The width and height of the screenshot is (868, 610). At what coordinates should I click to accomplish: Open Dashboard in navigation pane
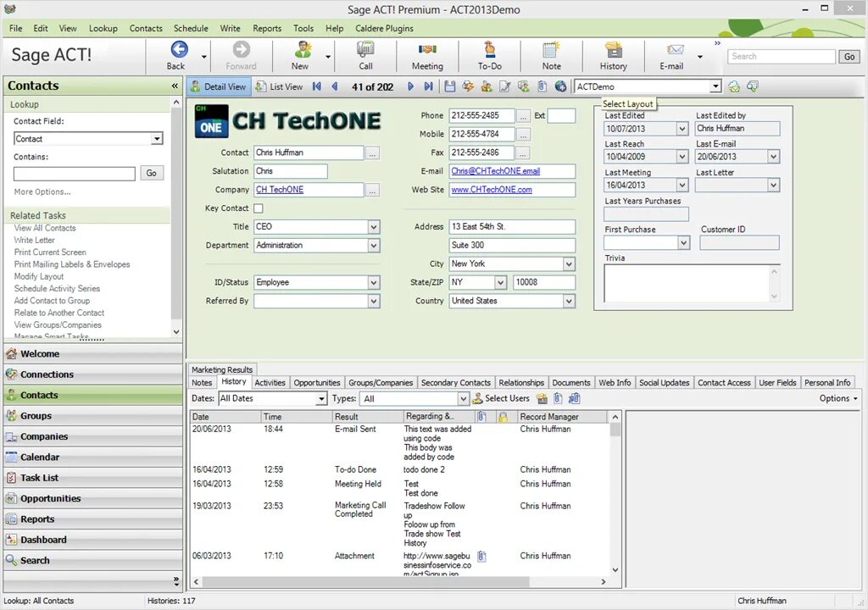pos(93,540)
